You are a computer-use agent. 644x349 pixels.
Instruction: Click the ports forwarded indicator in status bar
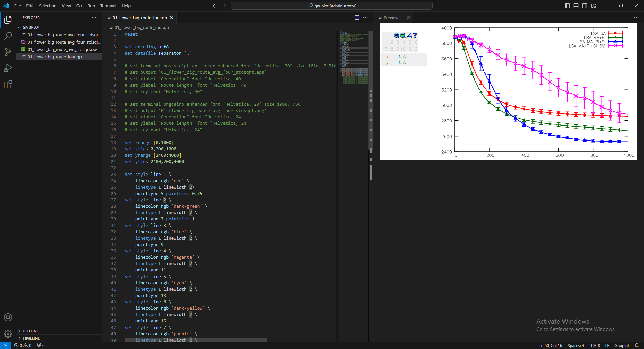point(41,345)
